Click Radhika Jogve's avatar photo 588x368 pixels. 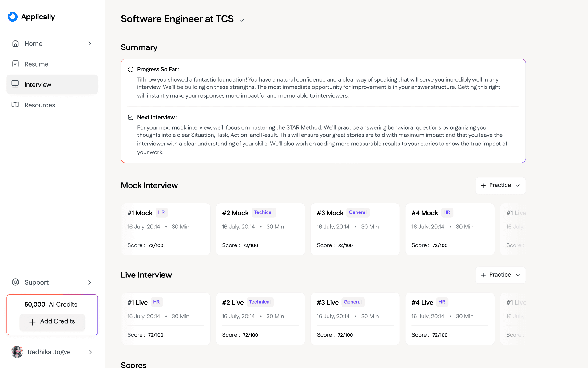tap(17, 352)
